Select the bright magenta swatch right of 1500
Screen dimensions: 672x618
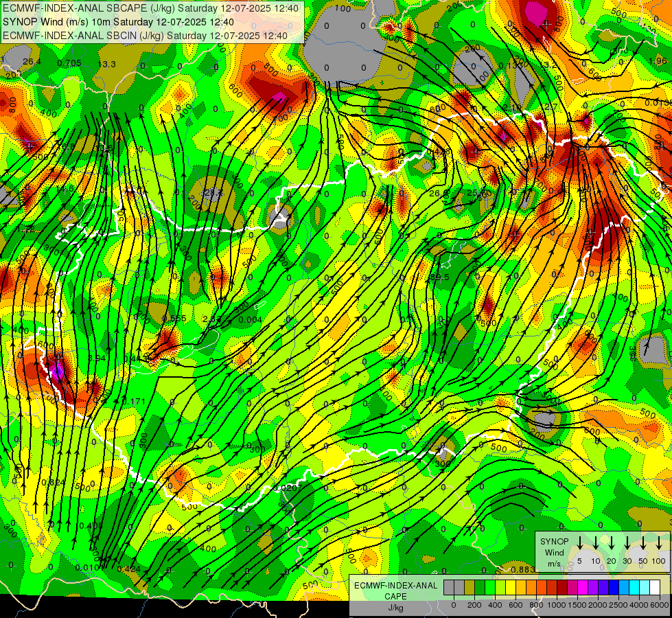pos(583,588)
